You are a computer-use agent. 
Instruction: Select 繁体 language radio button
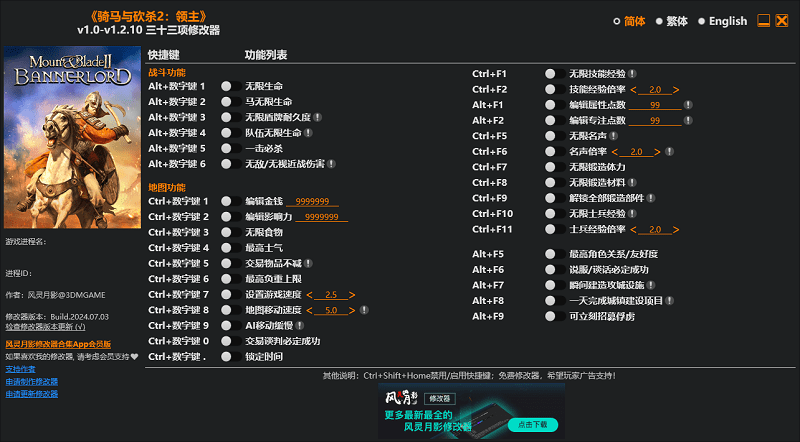[659, 21]
